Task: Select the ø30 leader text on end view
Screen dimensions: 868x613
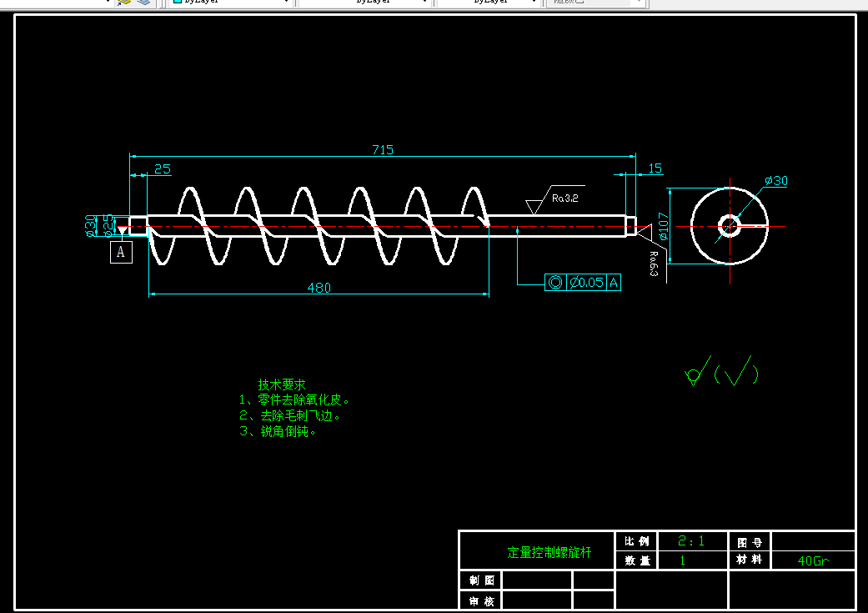Action: coord(776,180)
